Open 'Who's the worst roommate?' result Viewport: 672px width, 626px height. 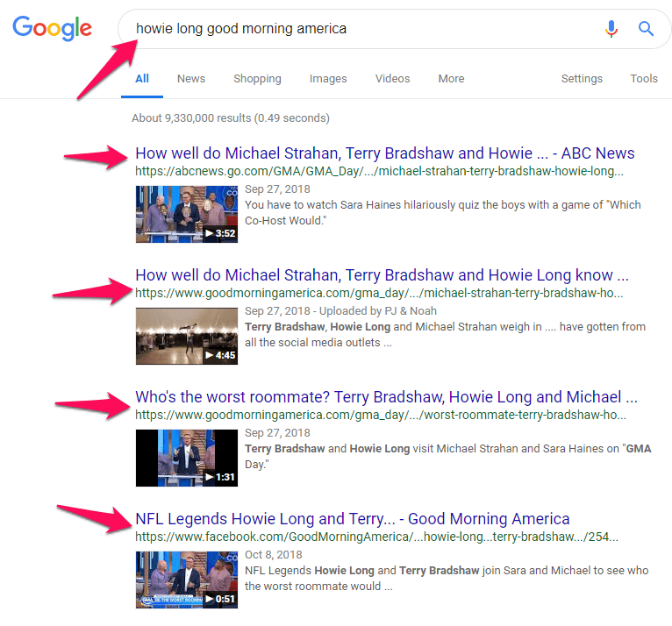pos(386,397)
